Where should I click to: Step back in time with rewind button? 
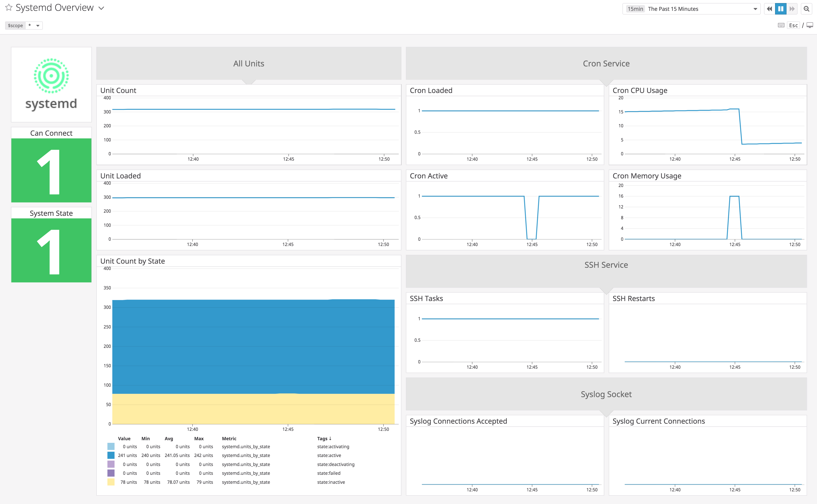[769, 9]
